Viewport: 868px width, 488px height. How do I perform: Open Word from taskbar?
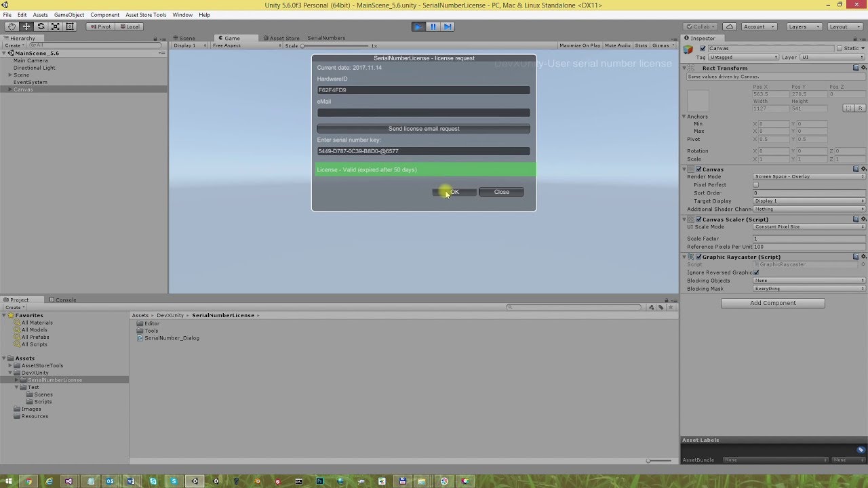tap(131, 481)
